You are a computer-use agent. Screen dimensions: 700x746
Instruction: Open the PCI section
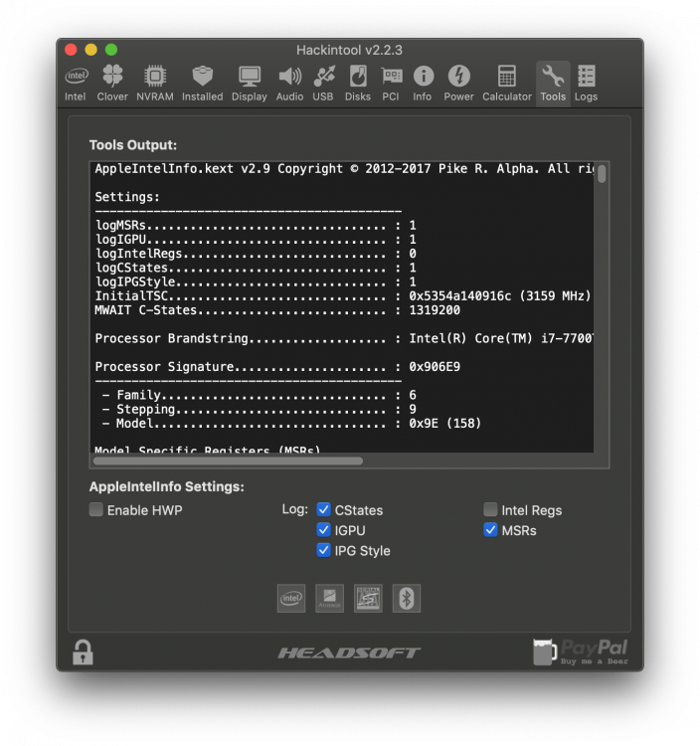click(x=391, y=84)
